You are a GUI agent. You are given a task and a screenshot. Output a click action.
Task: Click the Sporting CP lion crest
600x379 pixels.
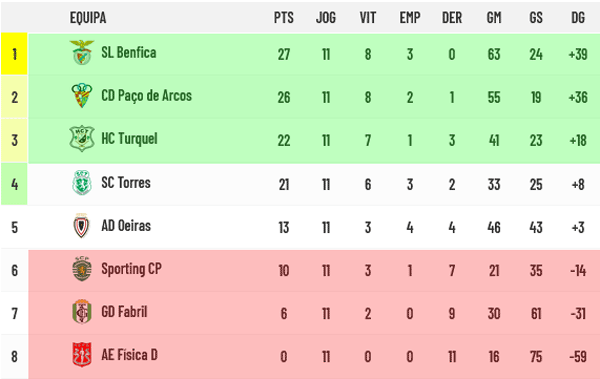(82, 269)
